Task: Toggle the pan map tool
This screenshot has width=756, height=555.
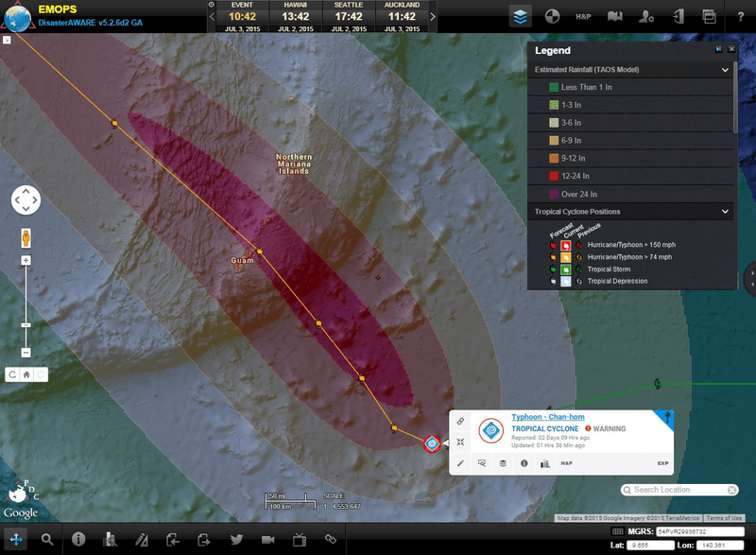Action: [x=16, y=539]
